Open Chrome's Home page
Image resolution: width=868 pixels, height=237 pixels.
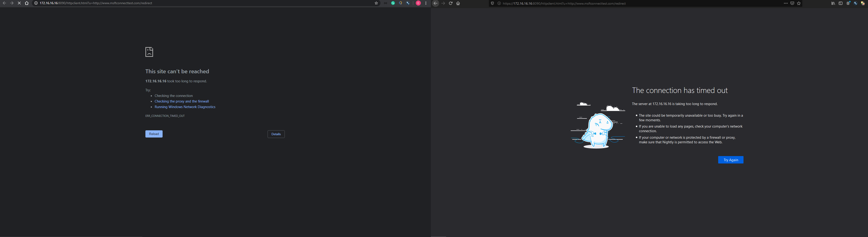click(x=27, y=3)
